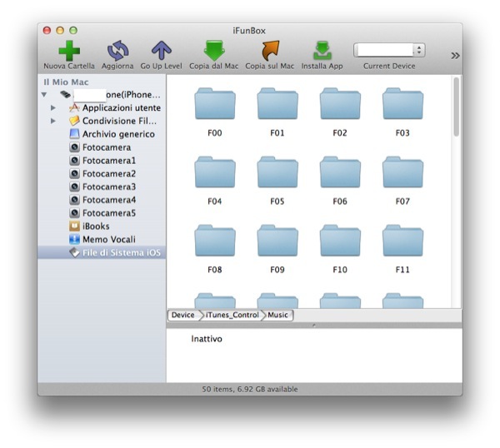Select the F00 folder
Viewport: 500px width, 448px height.
point(214,105)
